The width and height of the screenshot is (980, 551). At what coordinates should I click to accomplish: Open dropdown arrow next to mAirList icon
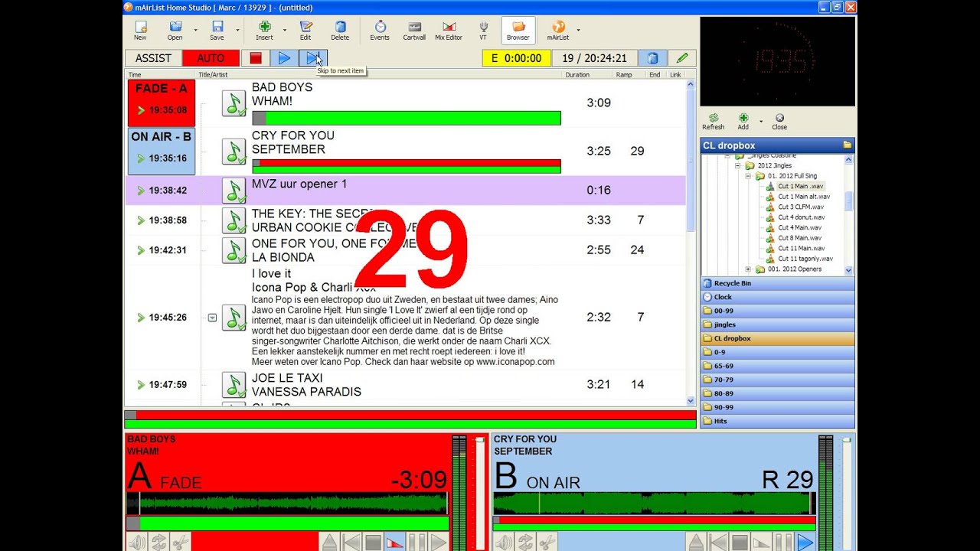tap(578, 31)
